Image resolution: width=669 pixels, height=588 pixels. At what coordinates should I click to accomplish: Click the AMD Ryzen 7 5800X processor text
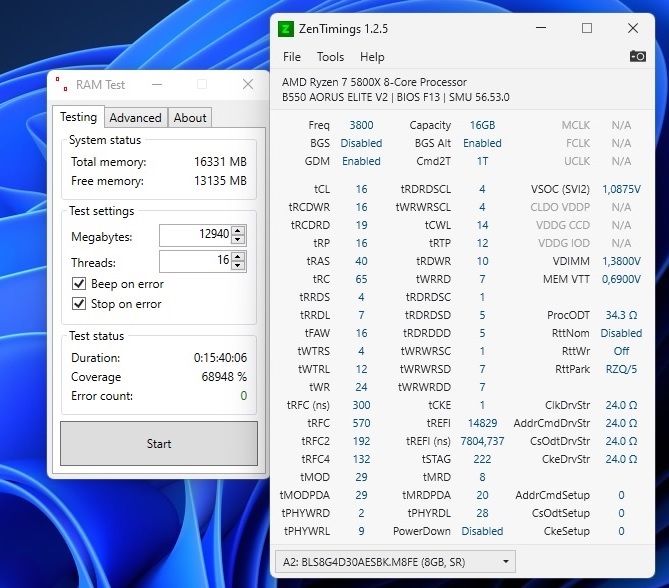374,82
